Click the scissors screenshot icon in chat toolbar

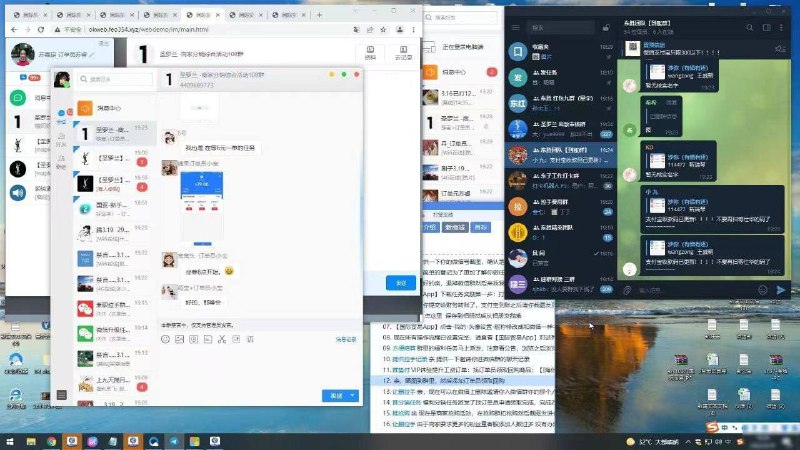(222, 339)
